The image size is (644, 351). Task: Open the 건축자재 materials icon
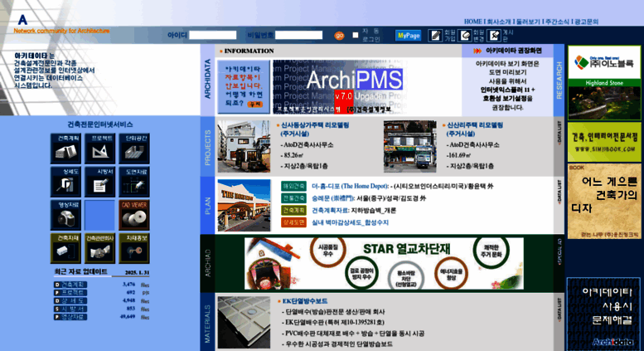(65, 249)
